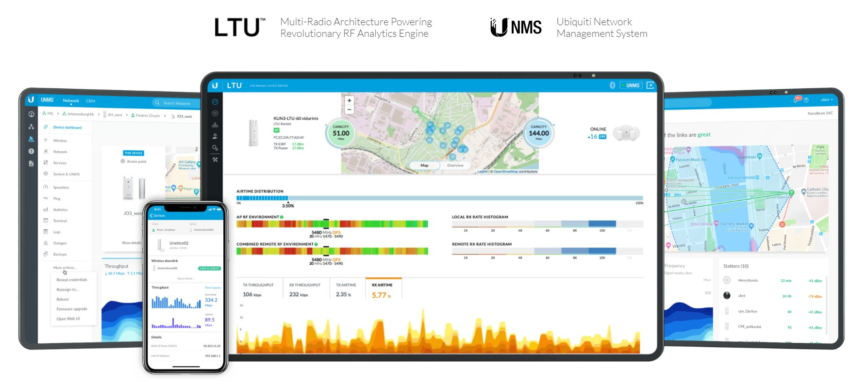This screenshot has width=868, height=385.
Task: Click UNMS status button in LTU header
Action: click(x=631, y=85)
